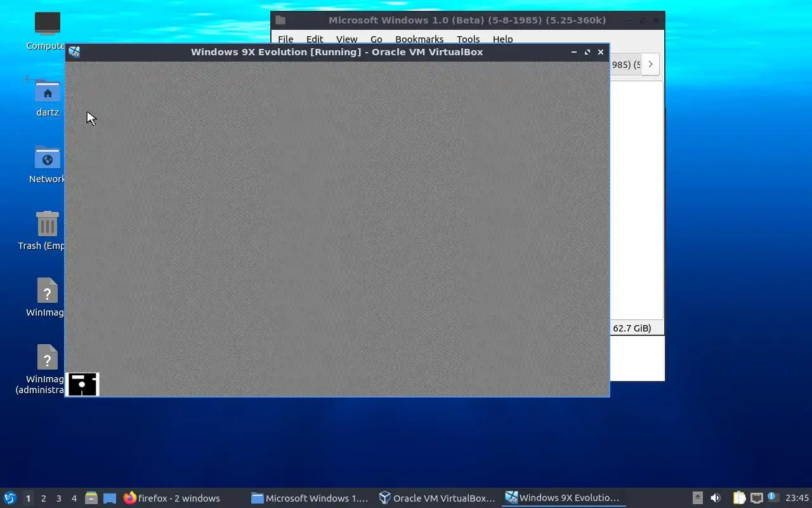
Task: Open the Go menu in the file manager
Action: click(x=376, y=39)
